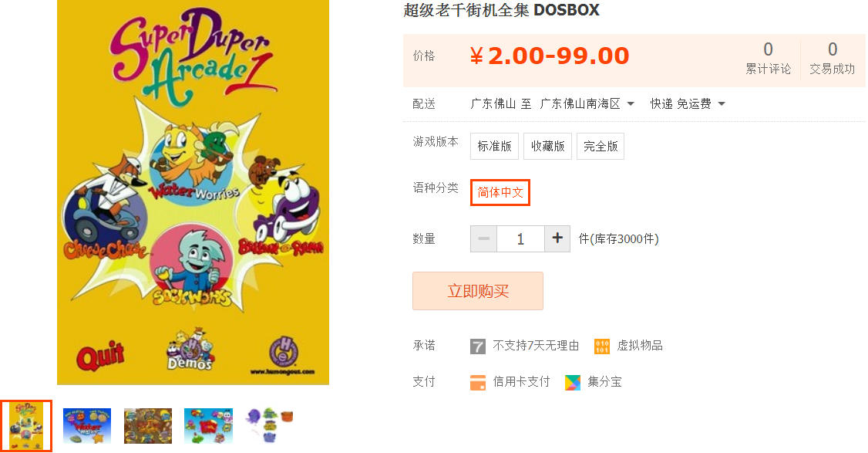Click the virtual goods binary icon
Viewport: 868px width, 453px height.
tap(602, 347)
